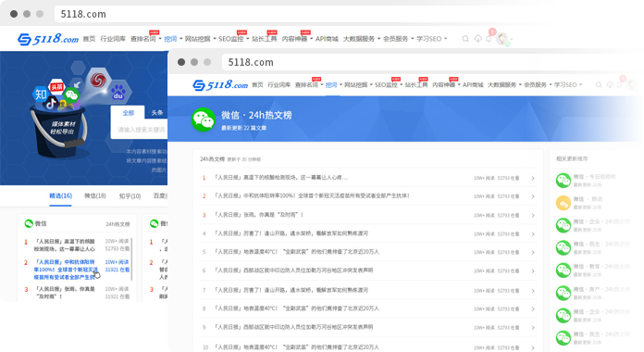
Task: Click the scrollbar inside the first 微信 card
Action: pyautogui.click(x=131, y=259)
